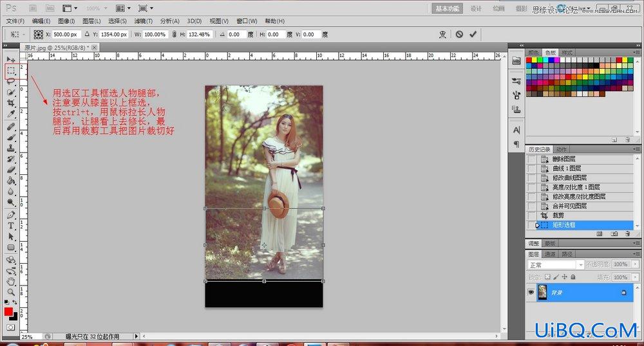Select the Rectangular Marquee tool
The image size is (644, 346).
(x=11, y=71)
